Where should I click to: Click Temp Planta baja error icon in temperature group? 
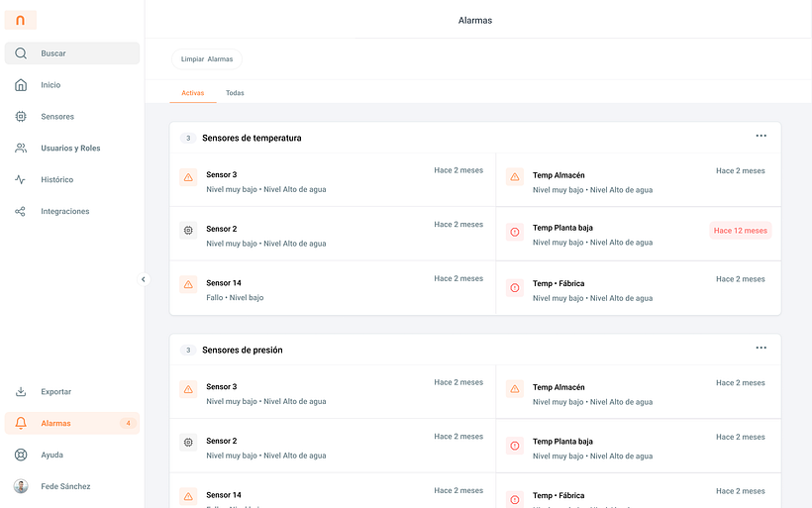point(514,232)
